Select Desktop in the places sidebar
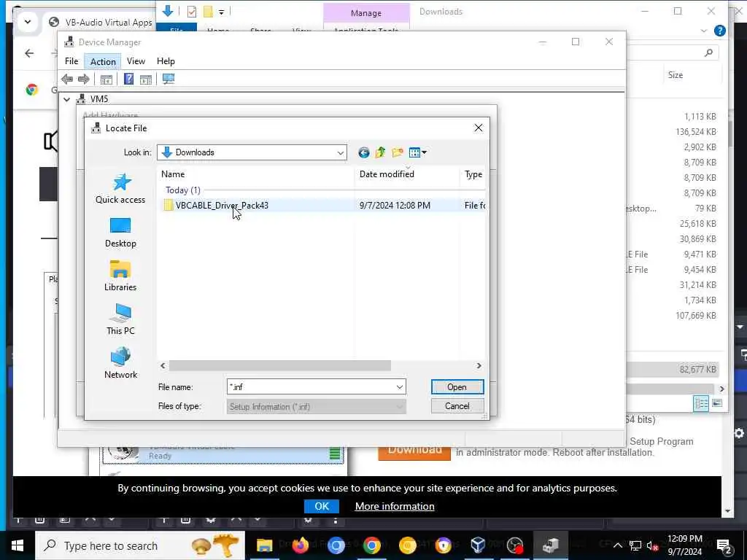747x560 pixels. (120, 233)
